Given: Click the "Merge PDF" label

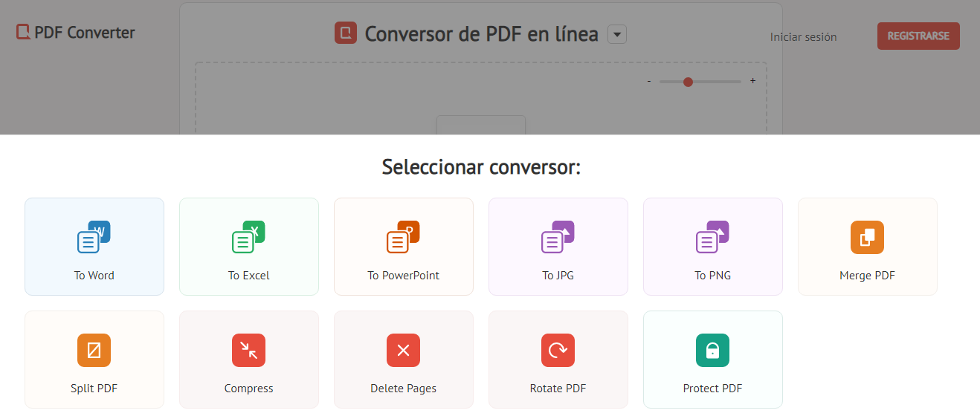Looking at the screenshot, I should pyautogui.click(x=867, y=276).
